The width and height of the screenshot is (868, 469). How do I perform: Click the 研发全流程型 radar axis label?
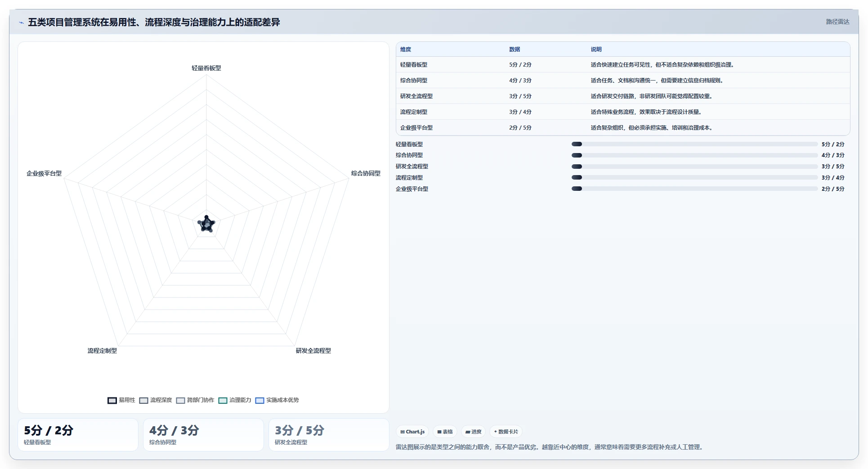(313, 351)
